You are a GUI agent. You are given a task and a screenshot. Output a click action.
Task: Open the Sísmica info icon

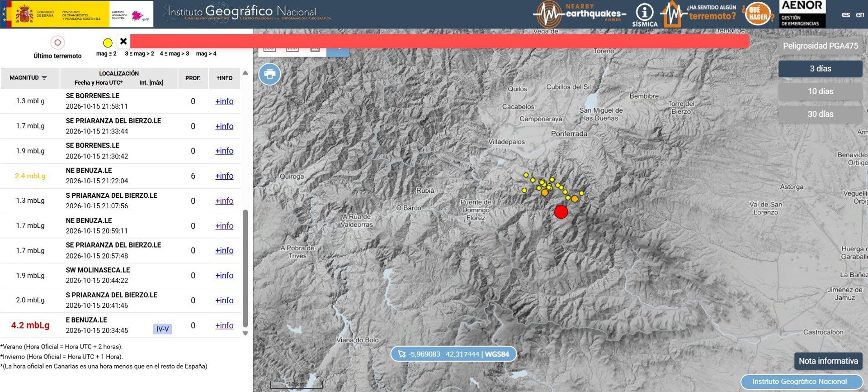pyautogui.click(x=645, y=15)
